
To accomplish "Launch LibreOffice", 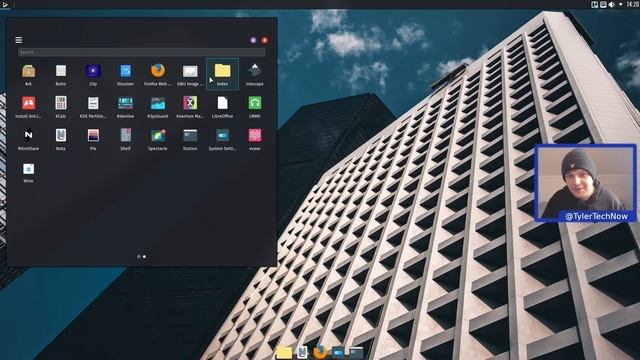I will (x=222, y=107).
